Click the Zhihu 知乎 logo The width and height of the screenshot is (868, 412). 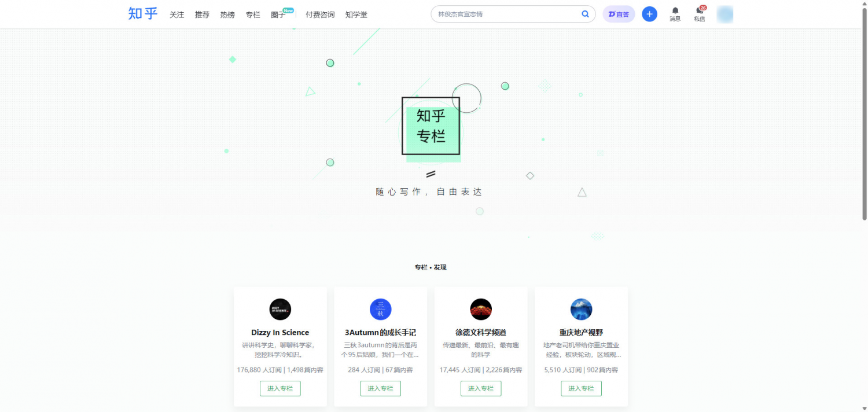[143, 14]
